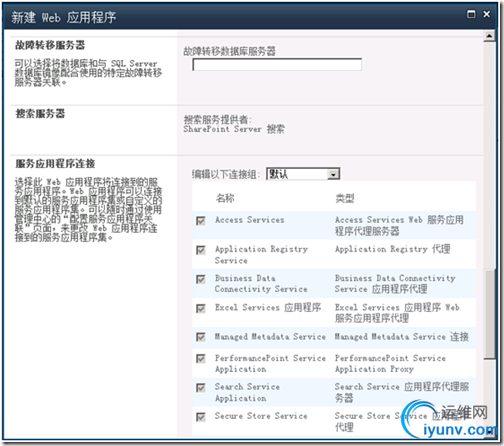Select the Business Data Connectivity Service name

tap(261, 284)
